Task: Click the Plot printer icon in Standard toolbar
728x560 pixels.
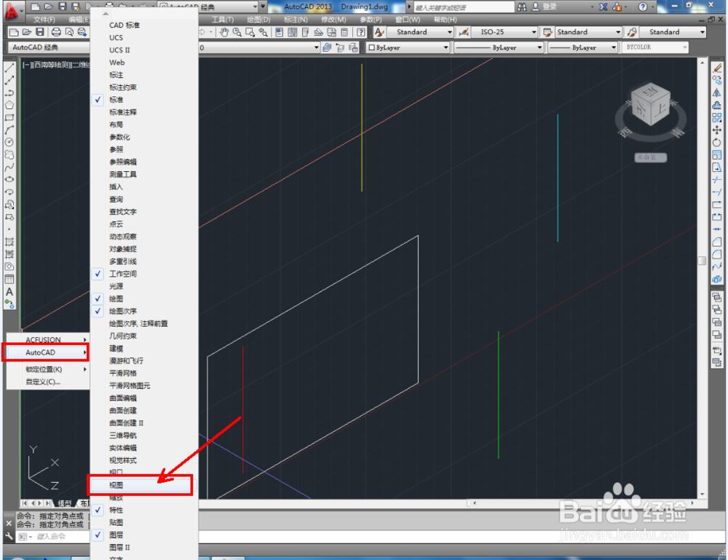Action: [56, 32]
